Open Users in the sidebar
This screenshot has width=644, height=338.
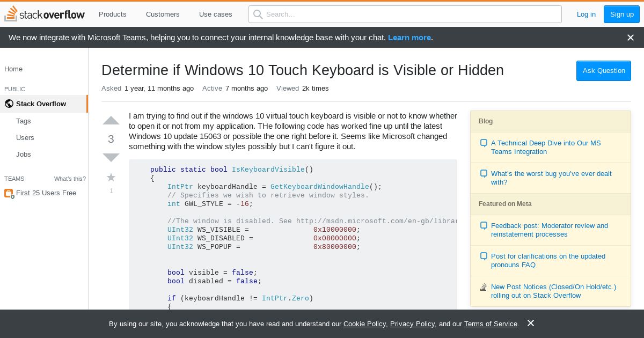(x=25, y=138)
